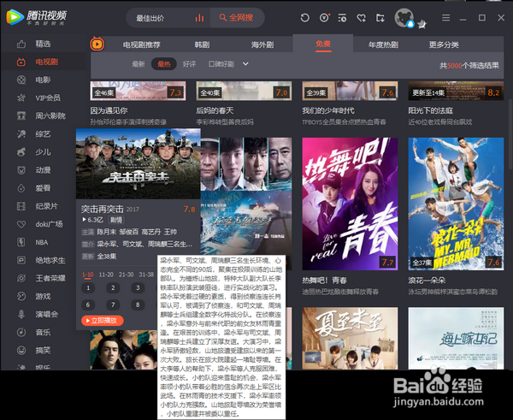Open downloads folder icon in toolbar

tap(380, 18)
